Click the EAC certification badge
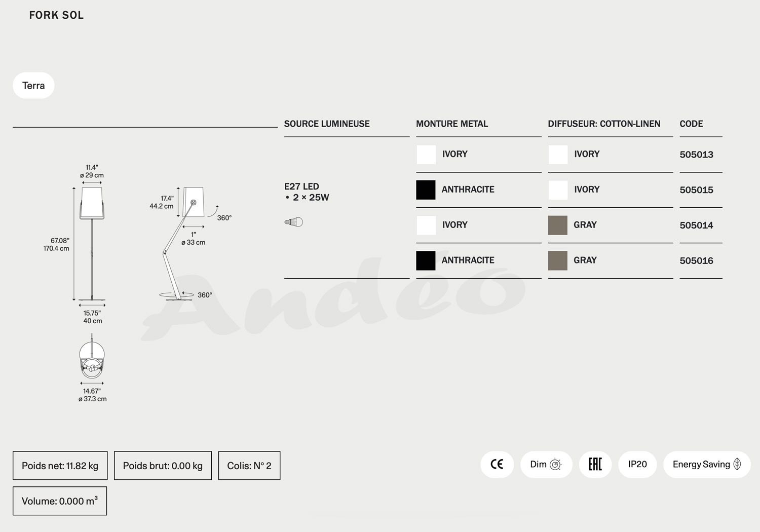Viewport: 760px width, 532px height. point(595,465)
